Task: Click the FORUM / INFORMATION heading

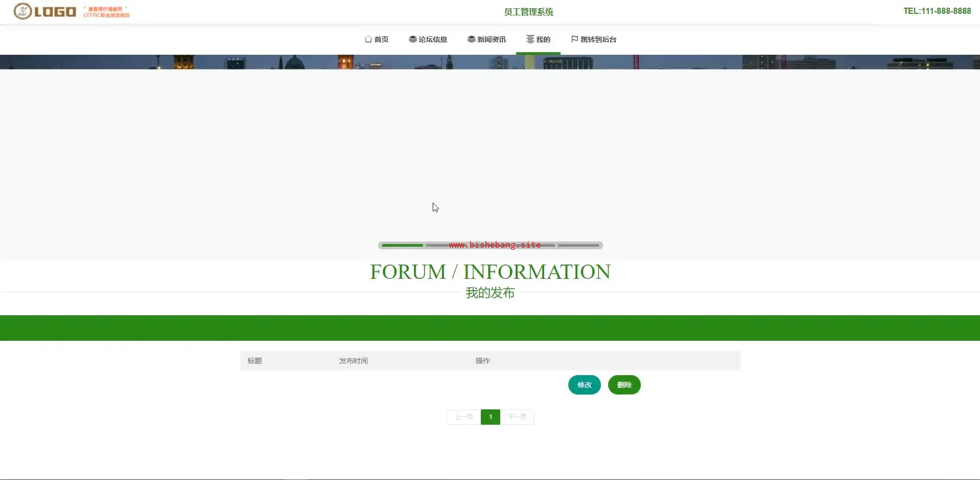Action: point(490,272)
